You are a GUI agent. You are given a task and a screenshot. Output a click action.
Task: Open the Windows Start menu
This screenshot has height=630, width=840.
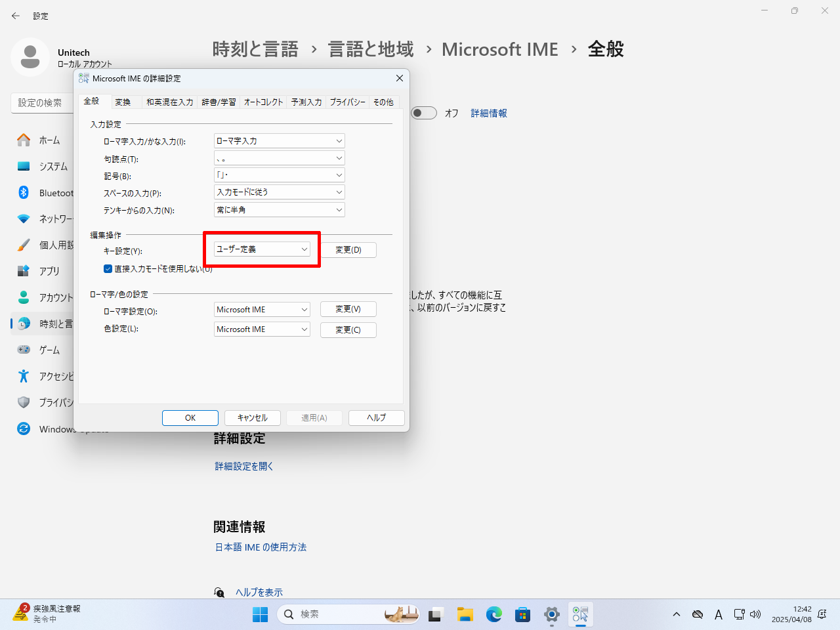pos(261,614)
